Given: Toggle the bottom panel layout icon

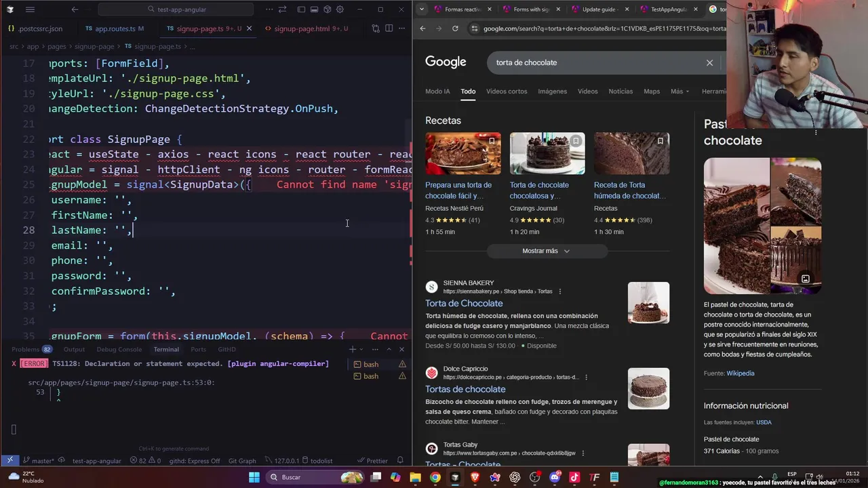Looking at the screenshot, I should click(x=315, y=9).
